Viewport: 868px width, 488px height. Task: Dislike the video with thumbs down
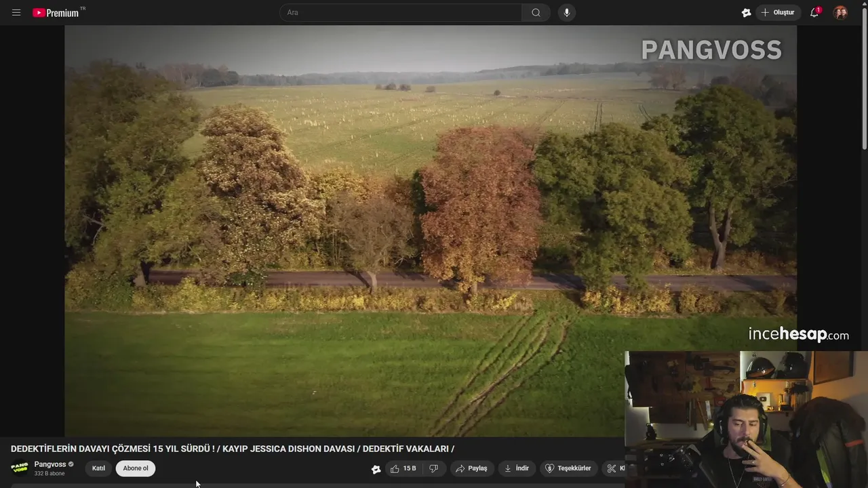tap(434, 468)
